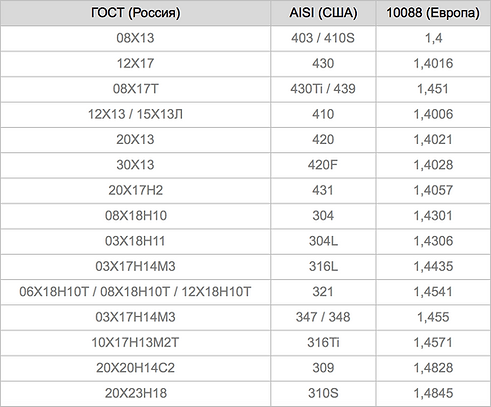Viewport: 491px width, 407px height.
Task: Click the 304 AISI cell
Action: tap(323, 216)
